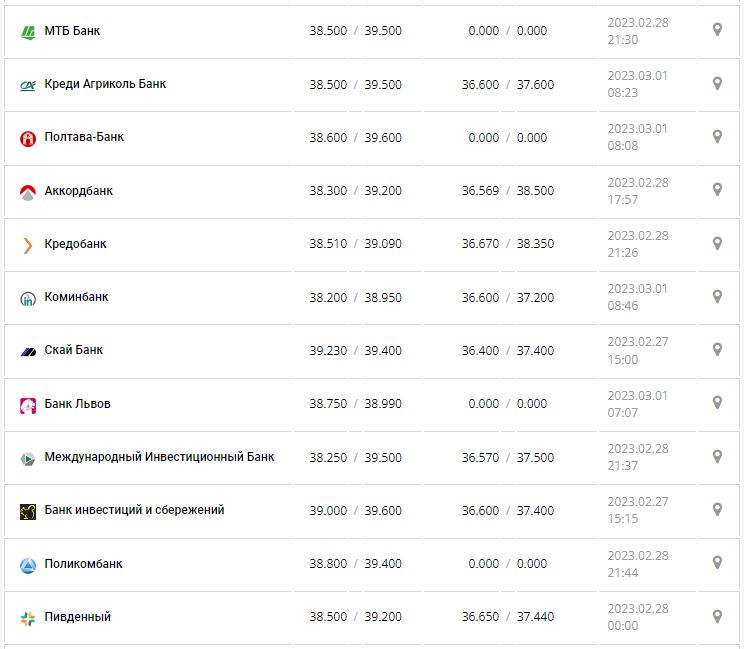Click Банк Львов update time 07:07
This screenshot has width=744, height=649.
click(622, 412)
